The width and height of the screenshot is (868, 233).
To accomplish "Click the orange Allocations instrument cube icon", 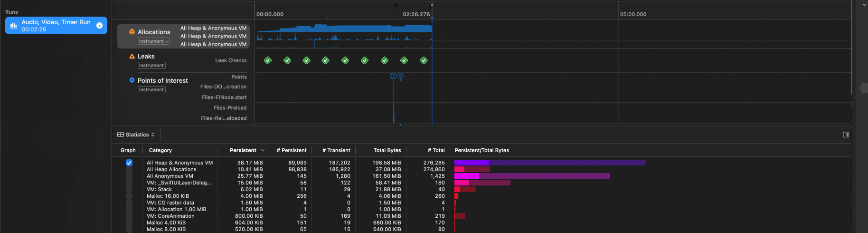I will coord(132,32).
